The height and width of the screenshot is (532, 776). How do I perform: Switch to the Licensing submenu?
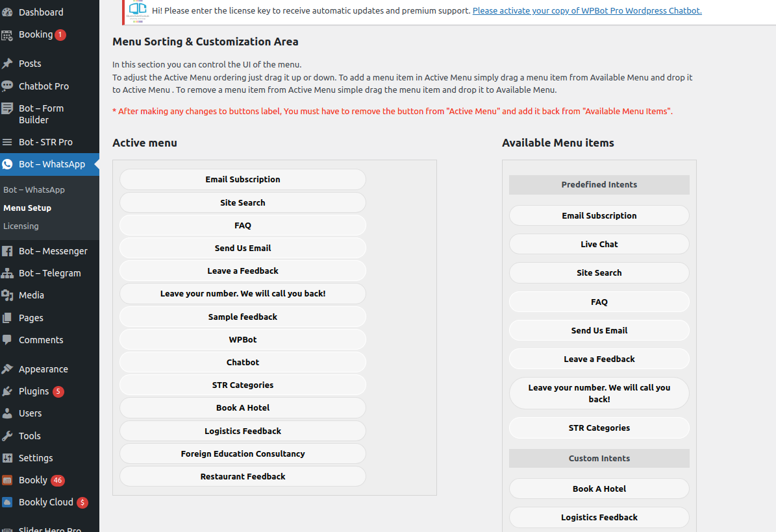click(22, 226)
